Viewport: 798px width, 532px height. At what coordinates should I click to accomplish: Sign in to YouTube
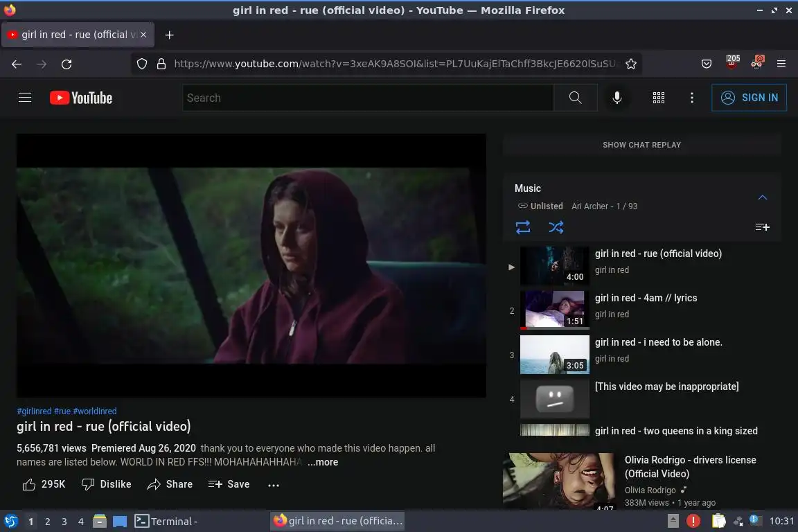[749, 97]
